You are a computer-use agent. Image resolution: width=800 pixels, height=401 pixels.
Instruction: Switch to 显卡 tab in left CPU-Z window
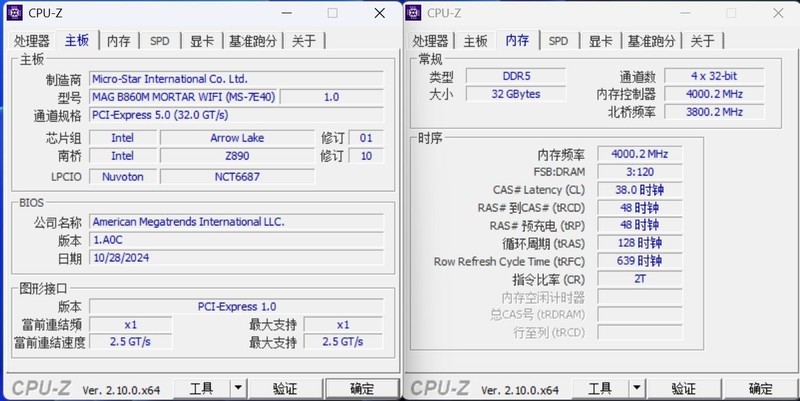click(202, 41)
